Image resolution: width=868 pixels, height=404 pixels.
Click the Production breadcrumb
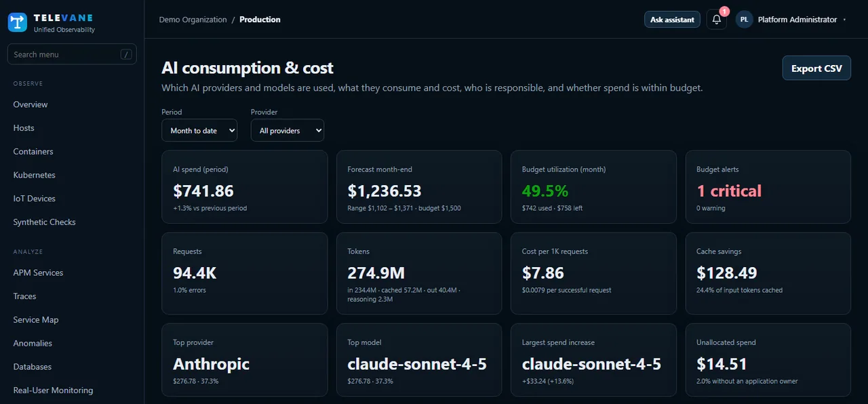260,20
